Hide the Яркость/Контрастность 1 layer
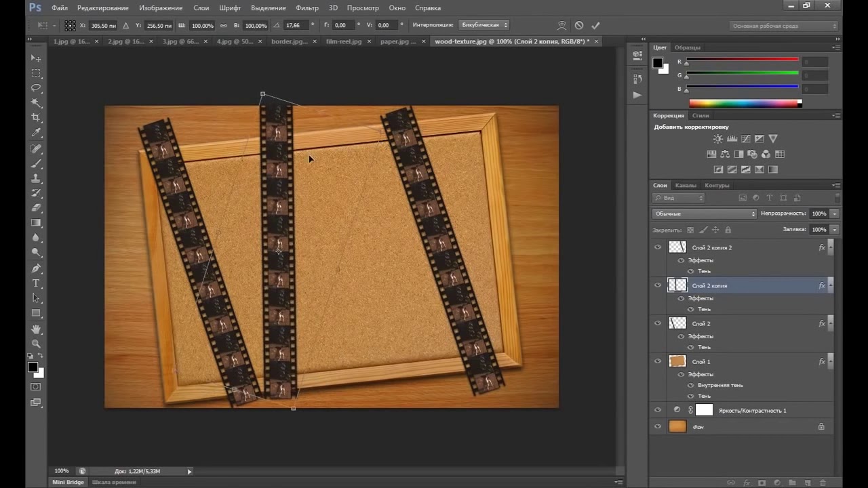868x488 pixels. [x=657, y=410]
